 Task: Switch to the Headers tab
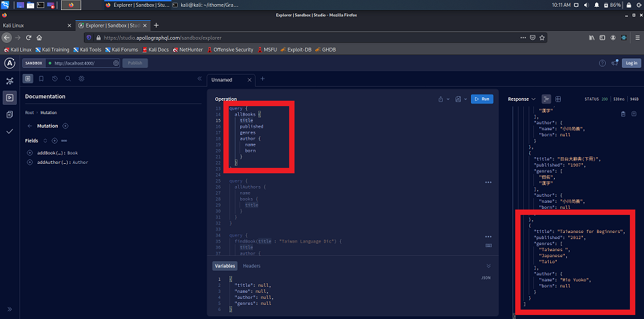(252, 266)
